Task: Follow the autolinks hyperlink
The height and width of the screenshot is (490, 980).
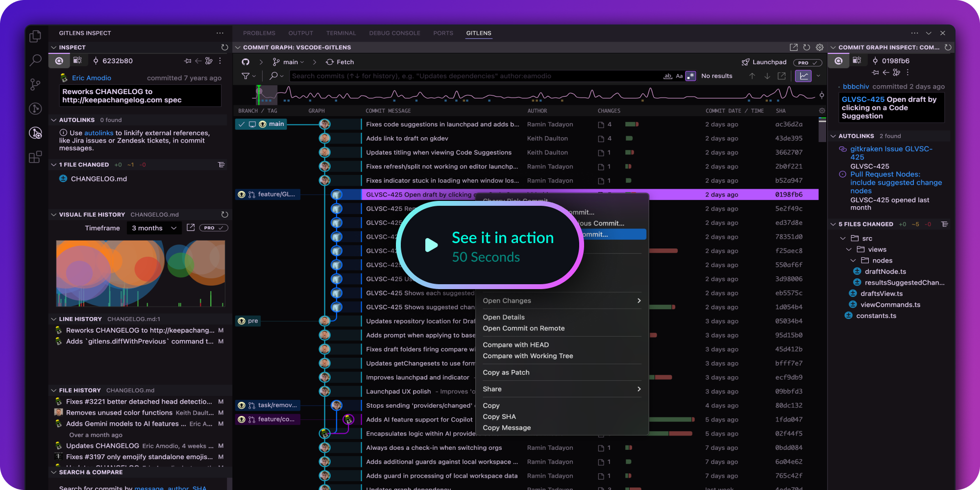Action: coord(98,133)
